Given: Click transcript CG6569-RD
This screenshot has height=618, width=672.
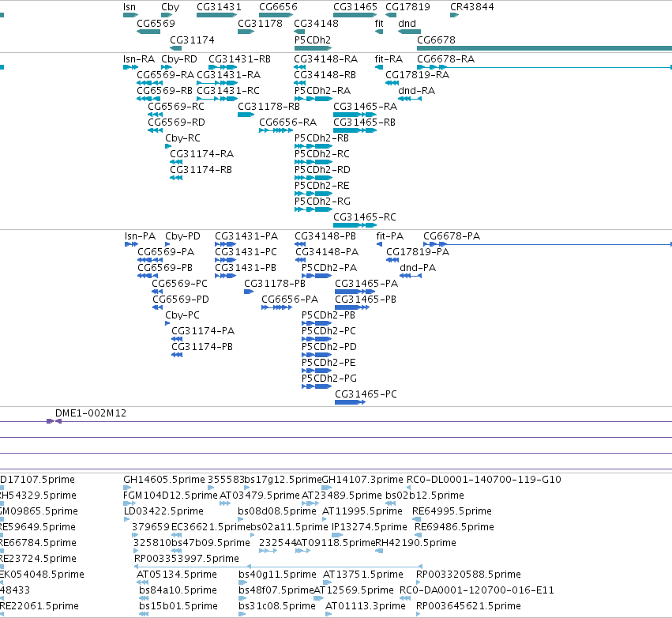Looking at the screenshot, I should tap(176, 122).
